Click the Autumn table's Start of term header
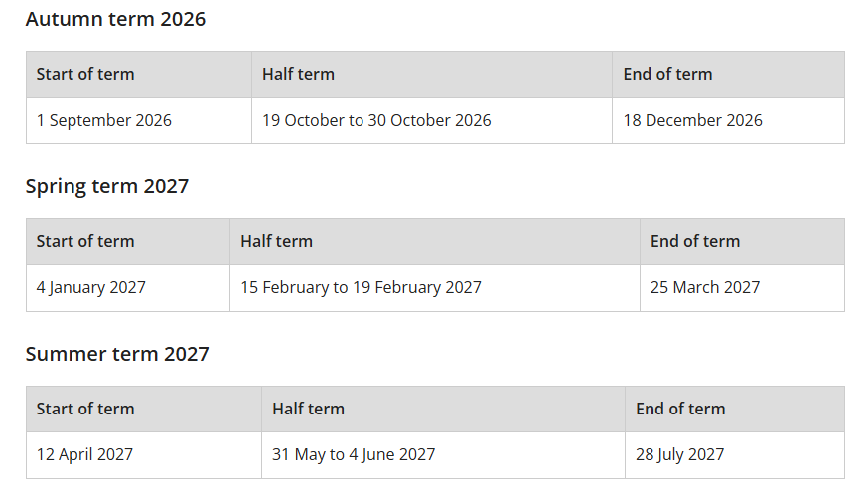Image resolution: width=868 pixels, height=496 pixels. [x=85, y=74]
